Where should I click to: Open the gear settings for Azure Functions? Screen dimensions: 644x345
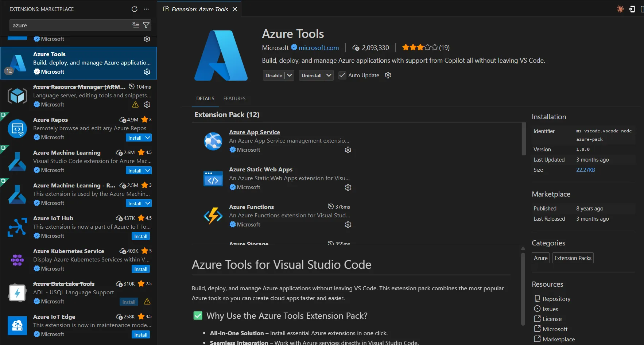(348, 225)
